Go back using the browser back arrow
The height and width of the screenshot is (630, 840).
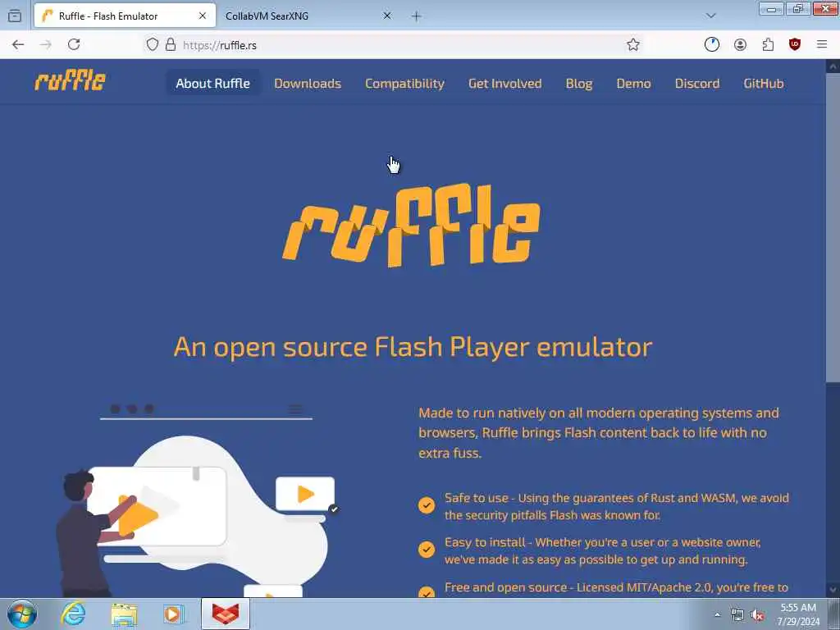18,45
